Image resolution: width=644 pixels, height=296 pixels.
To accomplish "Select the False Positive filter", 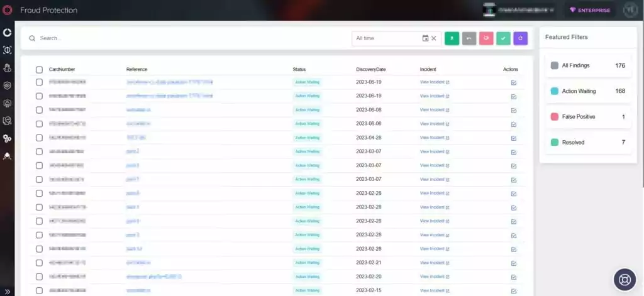I will 588,117.
